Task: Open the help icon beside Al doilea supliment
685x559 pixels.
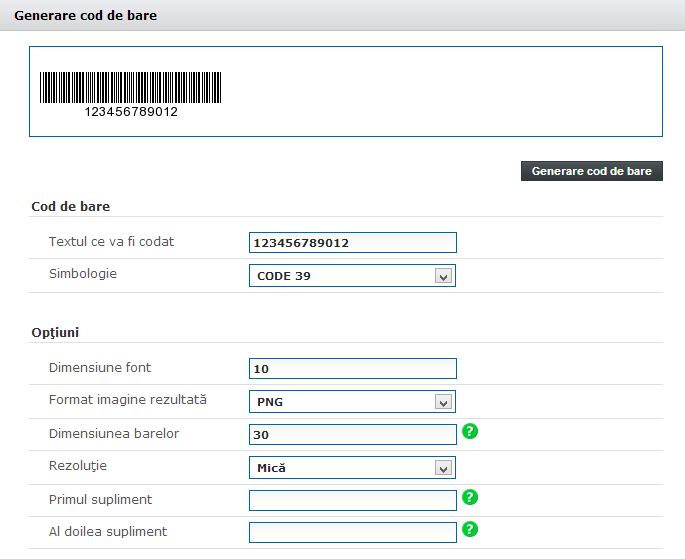Action: [x=470, y=529]
